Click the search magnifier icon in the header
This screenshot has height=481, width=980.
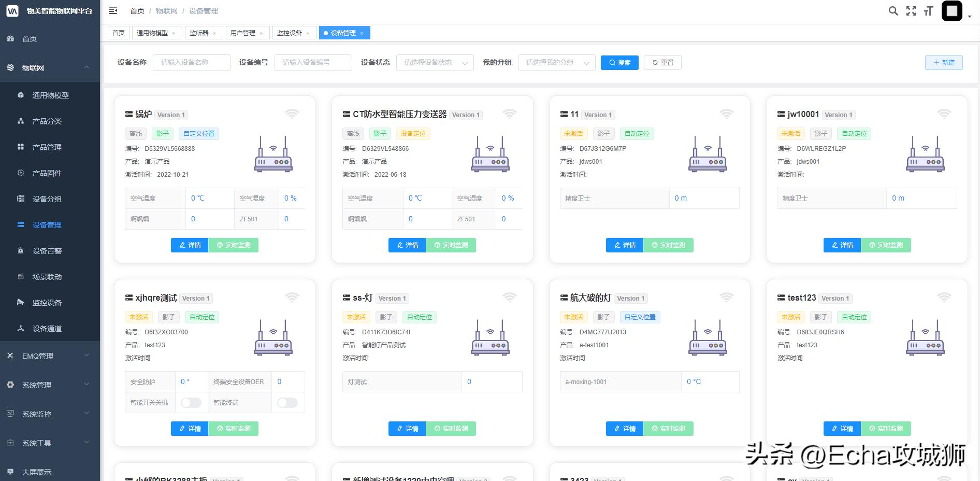[x=893, y=10]
